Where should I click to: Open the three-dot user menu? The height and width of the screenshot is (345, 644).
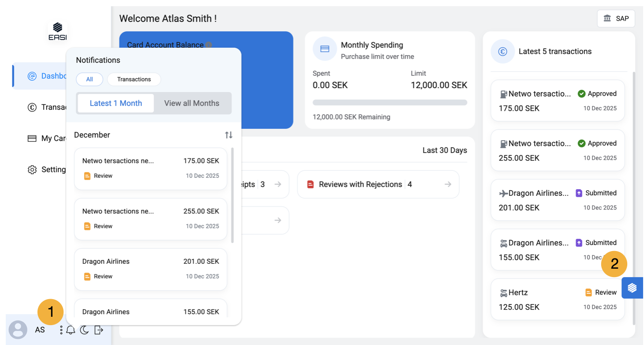click(x=61, y=330)
